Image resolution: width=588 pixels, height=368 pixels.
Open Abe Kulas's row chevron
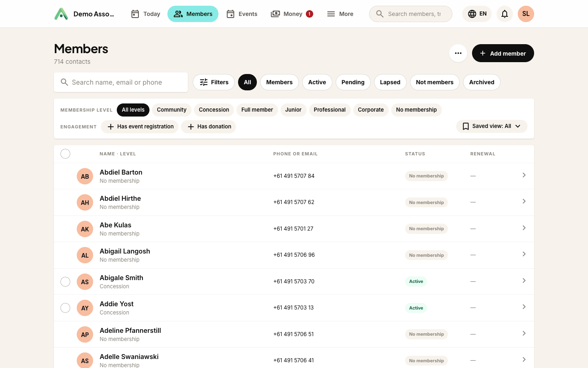click(524, 228)
